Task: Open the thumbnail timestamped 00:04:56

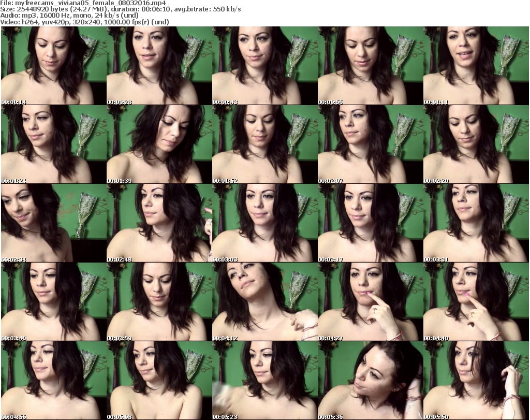Action: 53,380
